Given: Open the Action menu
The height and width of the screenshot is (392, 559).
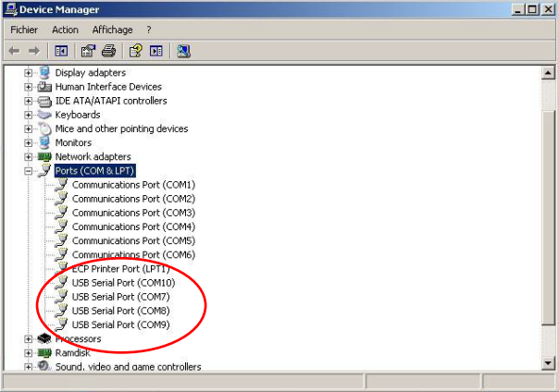Looking at the screenshot, I should coord(65,30).
